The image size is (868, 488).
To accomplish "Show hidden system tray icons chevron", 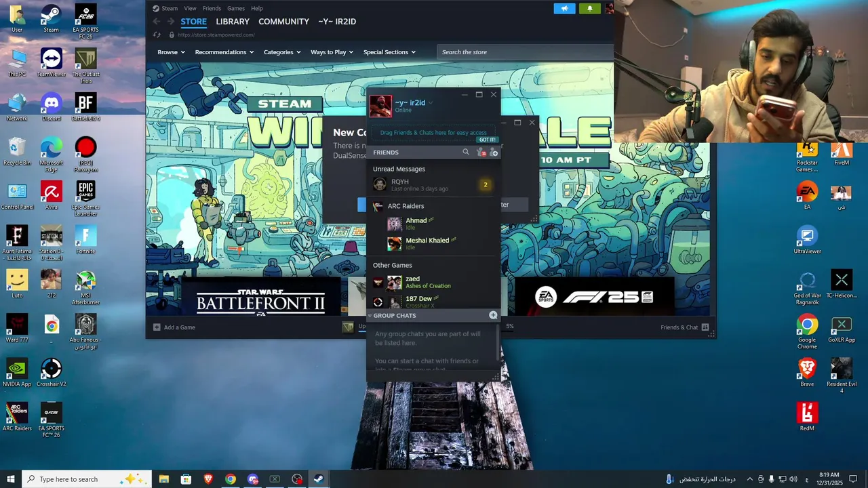I will (749, 479).
